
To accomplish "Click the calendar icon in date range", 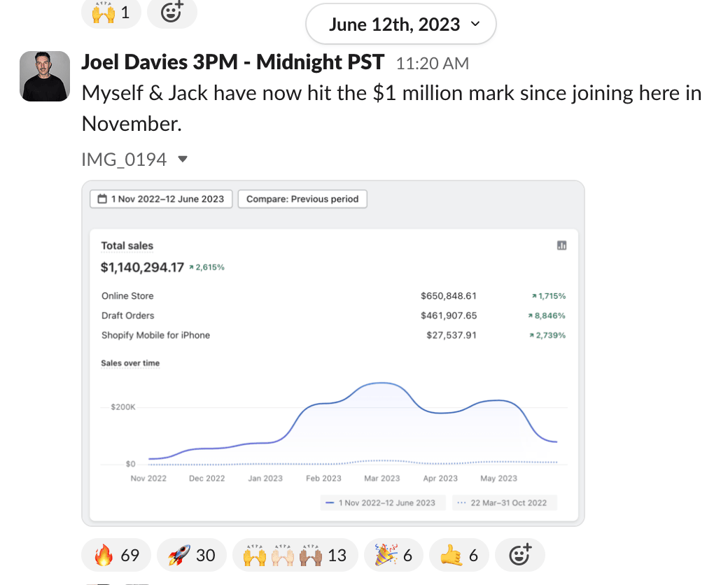I will tap(103, 199).
